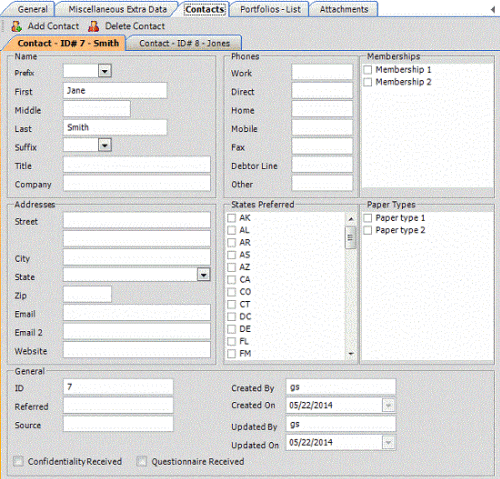Tick the AL preferred state
This screenshot has width=500, height=479.
231,230
